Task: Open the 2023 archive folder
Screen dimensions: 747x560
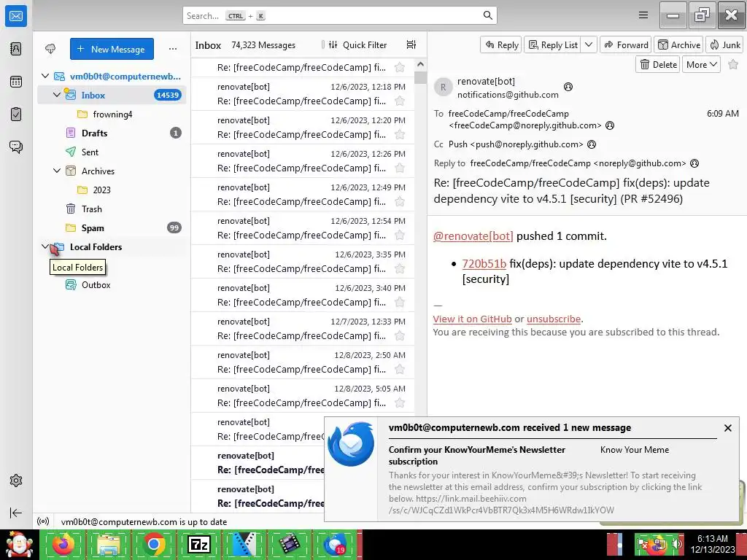Action: [x=112, y=190]
